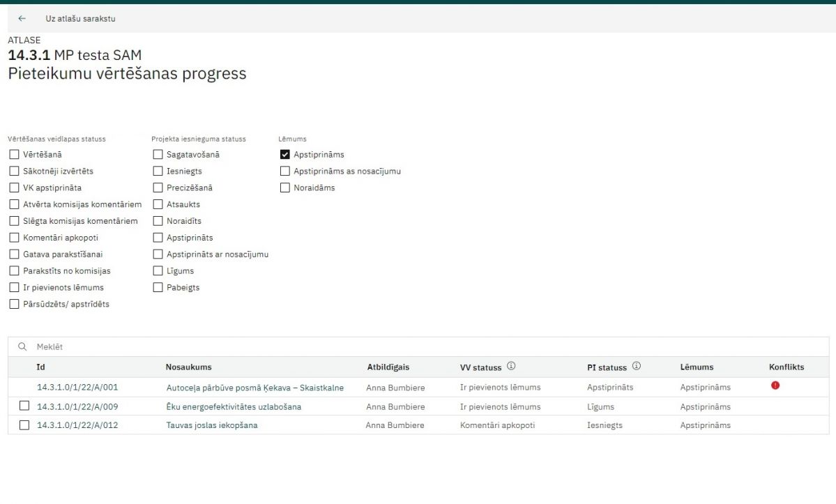Click the PI statuss info icon
The image size is (836, 504).
pos(637,367)
